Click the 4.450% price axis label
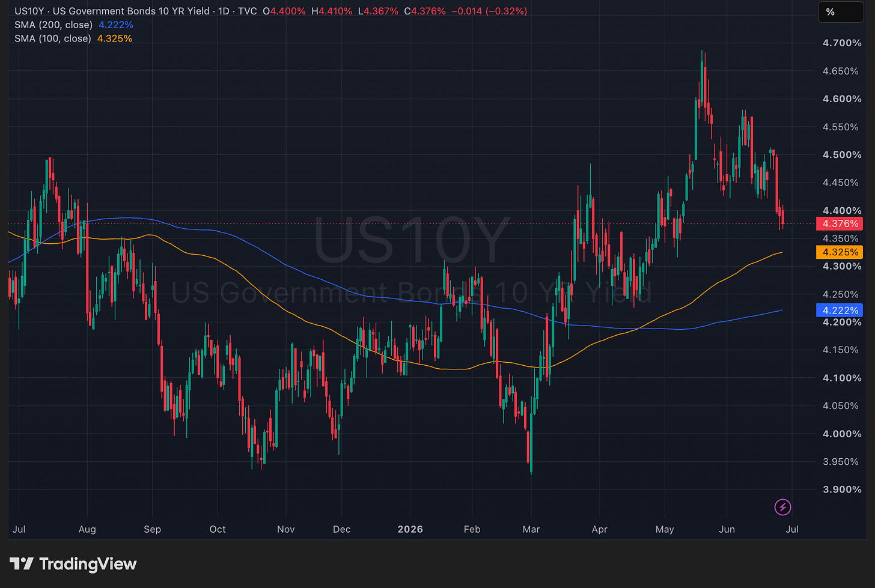This screenshot has width=875, height=588. pyautogui.click(x=840, y=183)
